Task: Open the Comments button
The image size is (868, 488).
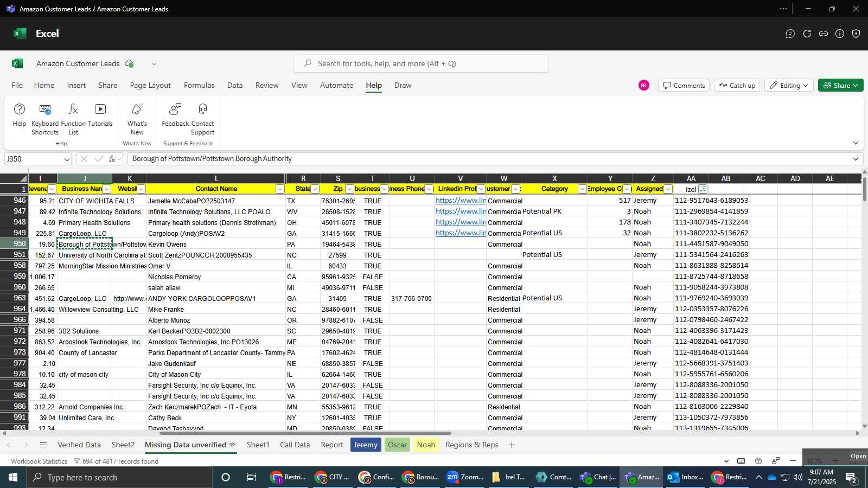Action: pyautogui.click(x=684, y=85)
